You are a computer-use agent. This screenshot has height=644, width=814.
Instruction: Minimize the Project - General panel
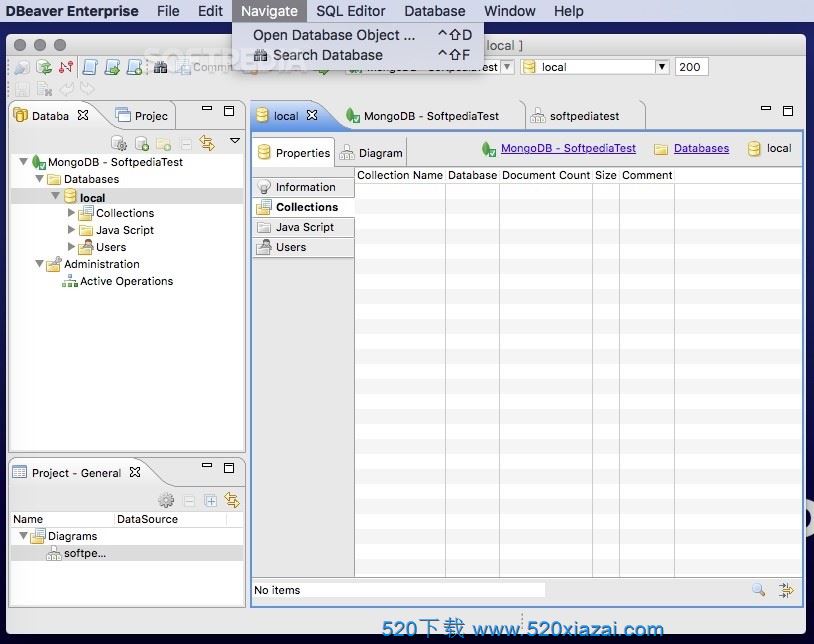click(207, 465)
